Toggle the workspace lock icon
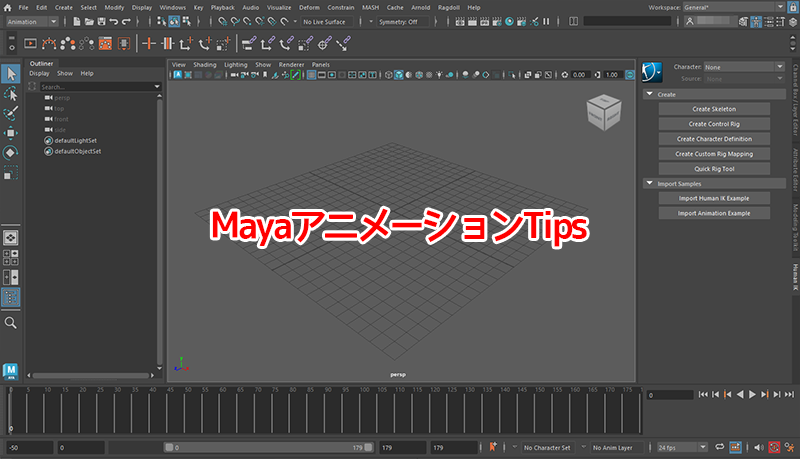 pyautogui.click(x=793, y=7)
